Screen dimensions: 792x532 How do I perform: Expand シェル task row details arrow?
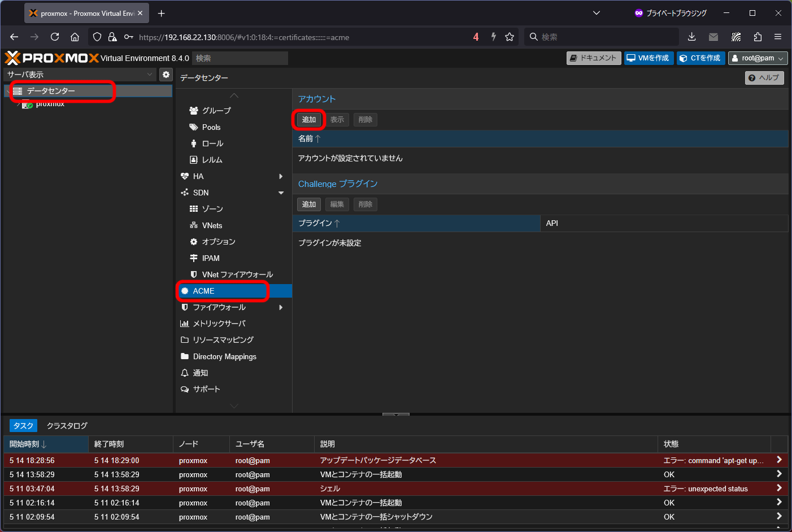point(779,489)
